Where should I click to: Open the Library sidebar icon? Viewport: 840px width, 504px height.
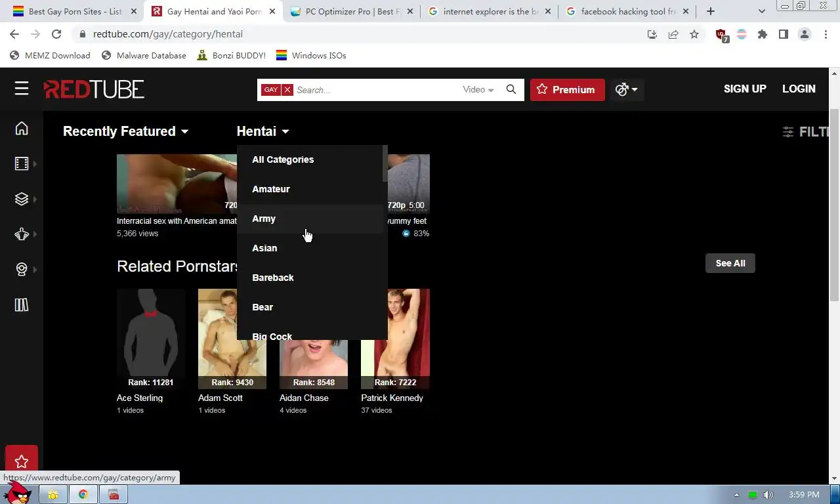tap(22, 304)
